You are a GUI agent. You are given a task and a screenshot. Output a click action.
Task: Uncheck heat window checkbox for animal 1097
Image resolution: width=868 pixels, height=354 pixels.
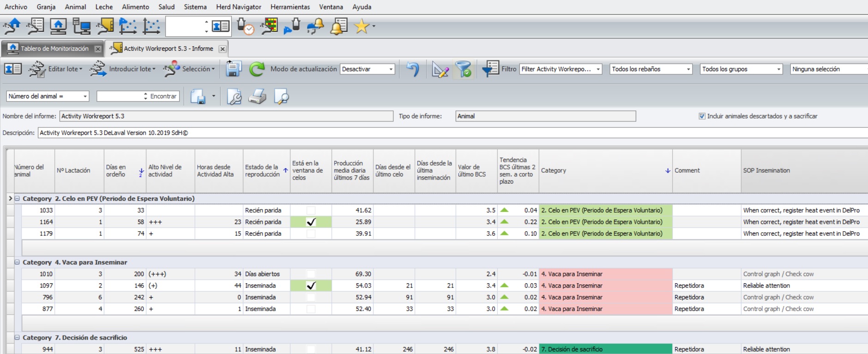click(311, 286)
